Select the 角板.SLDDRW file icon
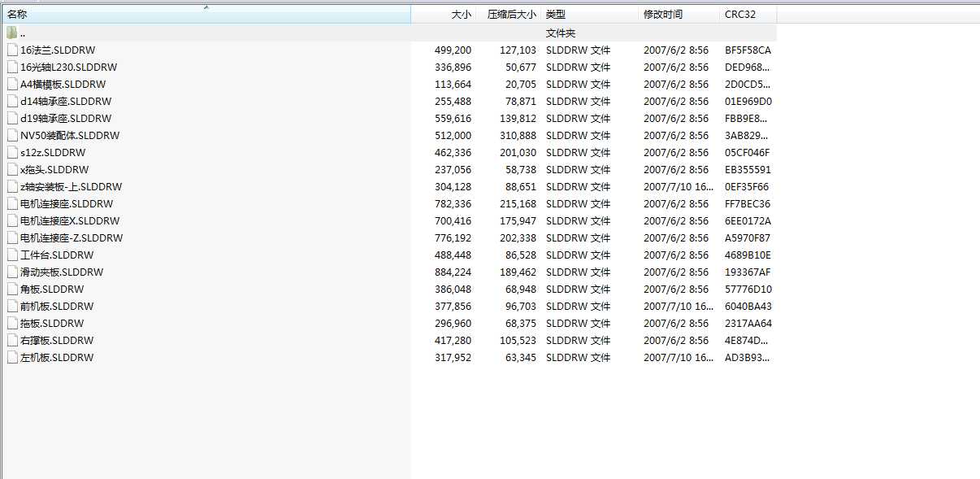This screenshot has height=479, width=980. [x=12, y=289]
